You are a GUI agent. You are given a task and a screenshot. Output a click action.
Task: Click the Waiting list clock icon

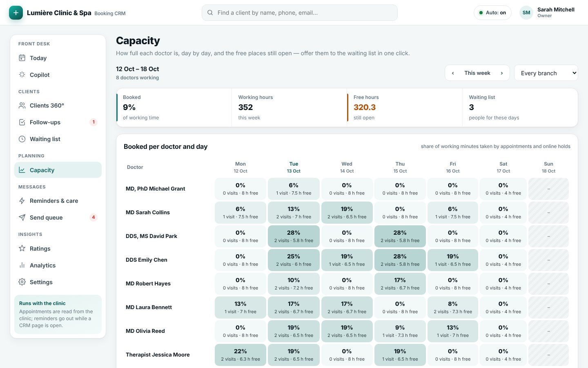pos(22,139)
